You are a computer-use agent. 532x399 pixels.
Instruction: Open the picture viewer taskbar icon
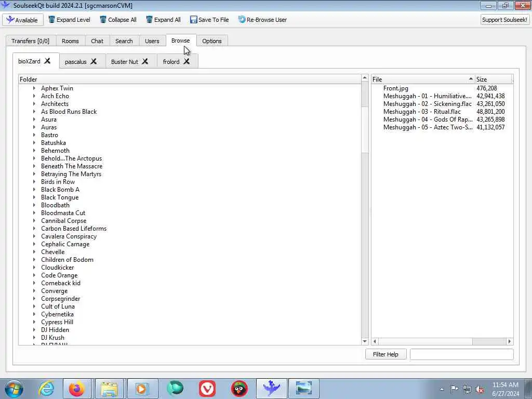pyautogui.click(x=303, y=389)
